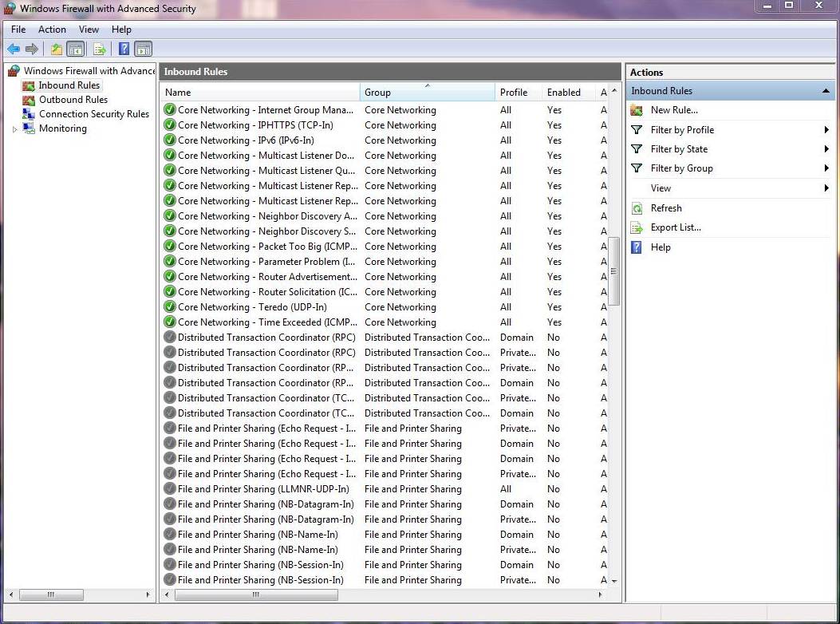Click the green check icon of Teredo (UDP-In) rule
This screenshot has height=624, width=840.
170,307
